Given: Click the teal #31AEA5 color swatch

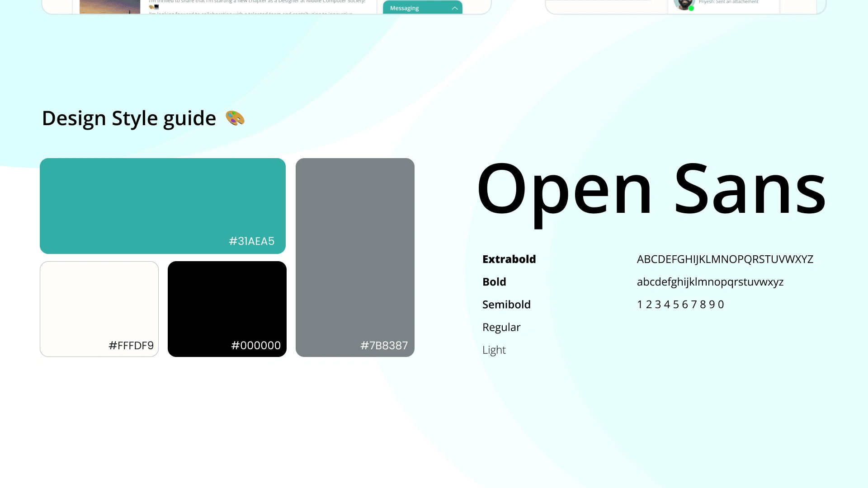Looking at the screenshot, I should [163, 206].
